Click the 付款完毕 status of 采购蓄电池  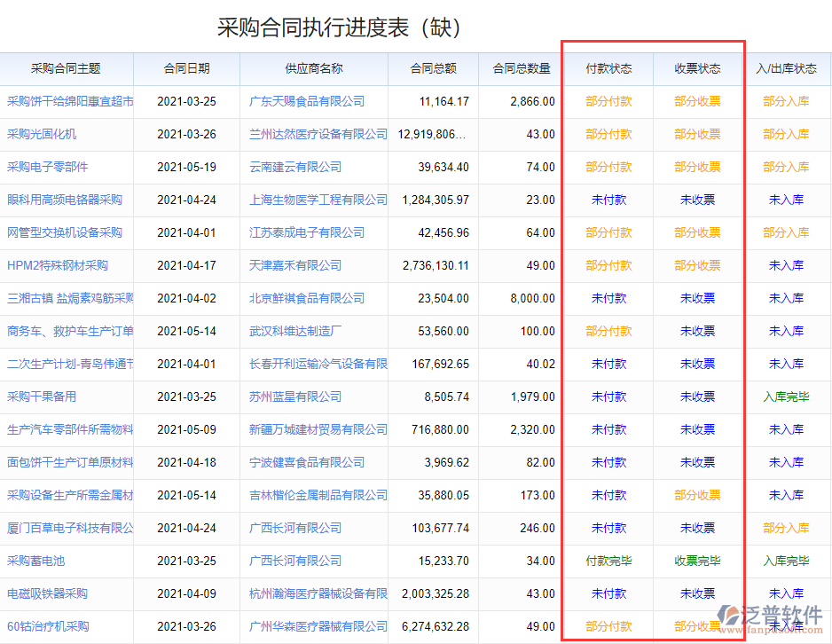pos(608,561)
